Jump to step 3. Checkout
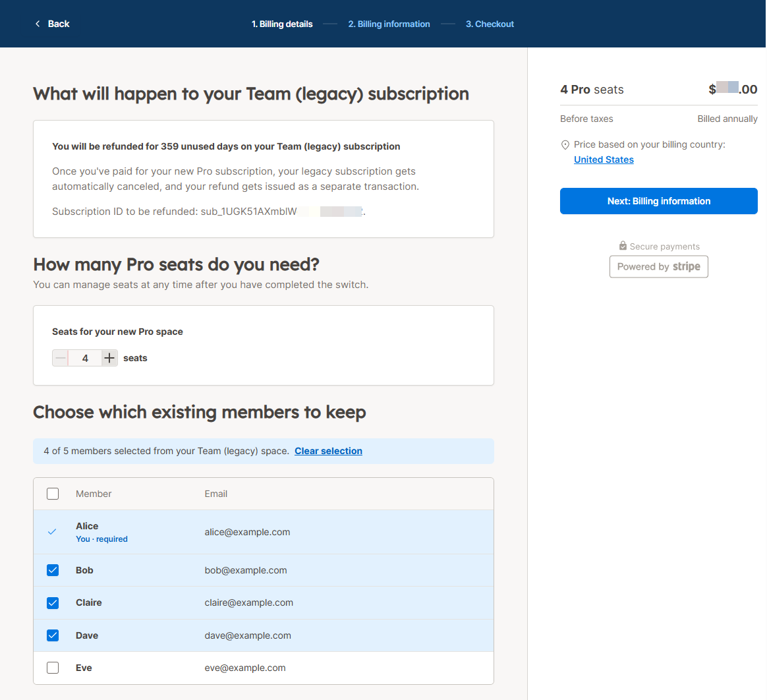The image size is (767, 700). point(490,24)
